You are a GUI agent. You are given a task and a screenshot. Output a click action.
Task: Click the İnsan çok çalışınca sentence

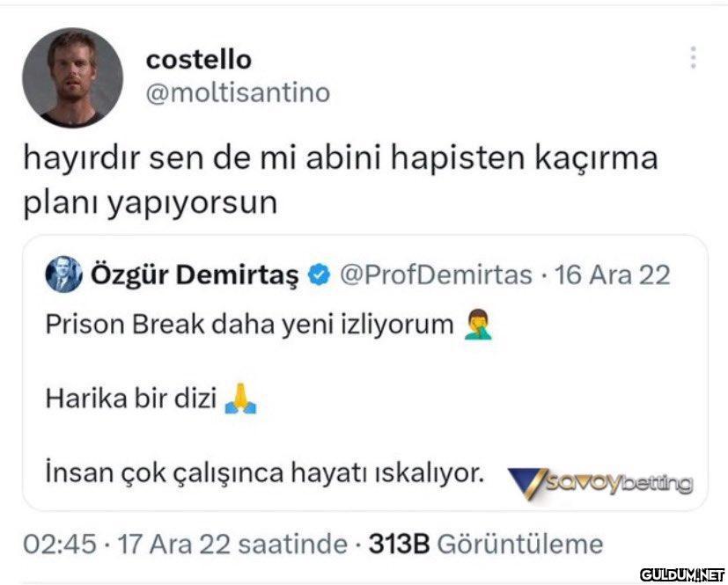[x=265, y=473]
